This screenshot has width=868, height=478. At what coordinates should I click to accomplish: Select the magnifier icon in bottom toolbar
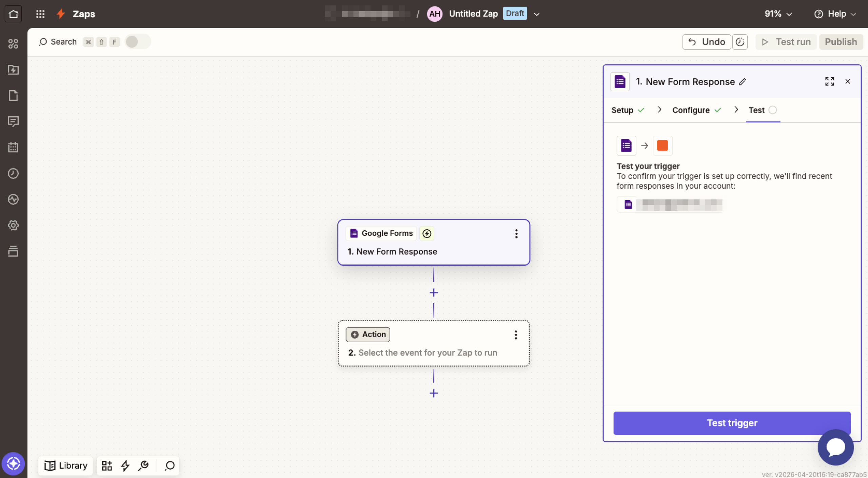(x=169, y=465)
